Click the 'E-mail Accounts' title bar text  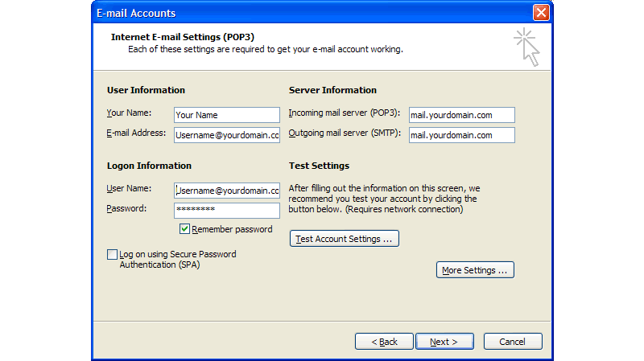(x=136, y=13)
